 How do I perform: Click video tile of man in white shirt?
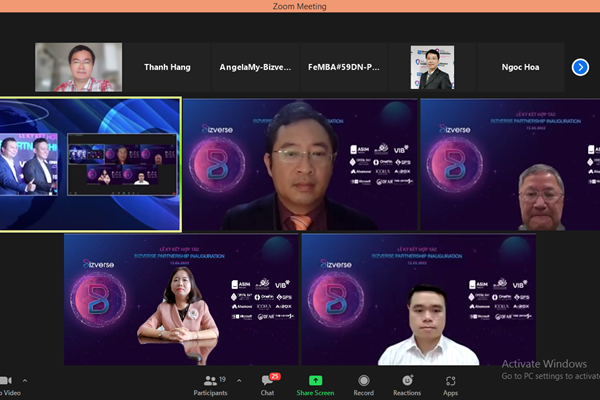[x=419, y=299]
